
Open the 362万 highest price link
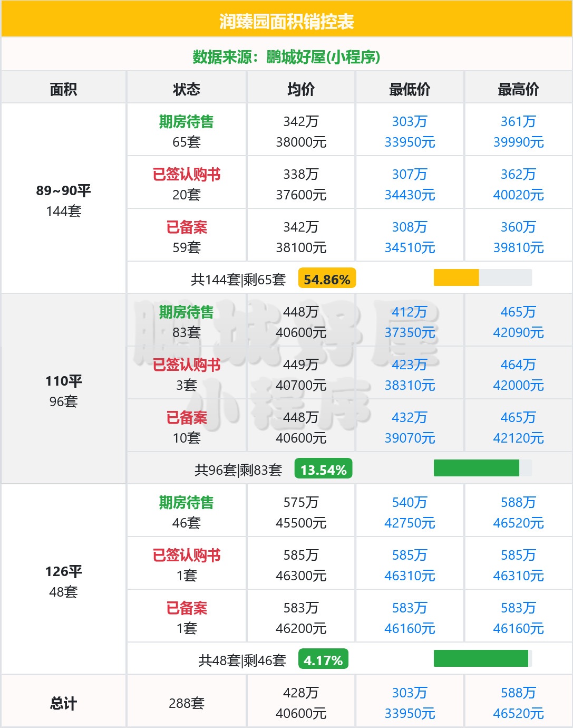[518, 174]
